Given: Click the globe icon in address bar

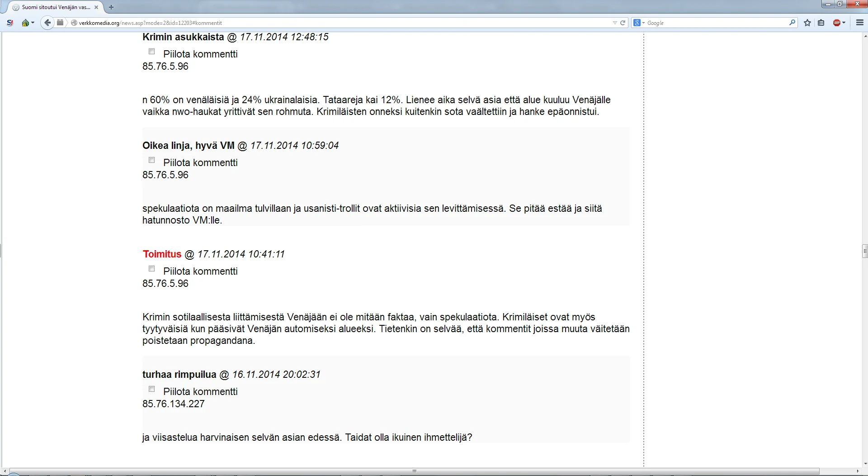Looking at the screenshot, I should click(x=74, y=23).
